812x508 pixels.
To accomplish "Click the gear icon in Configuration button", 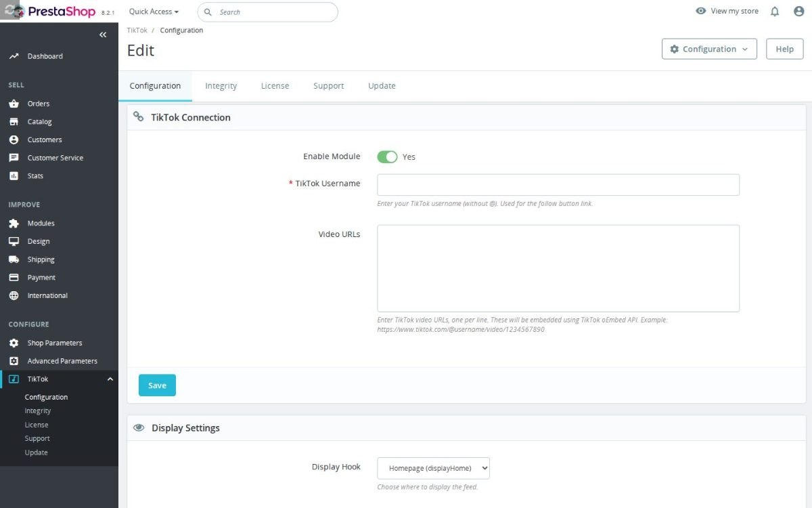I will tap(674, 49).
